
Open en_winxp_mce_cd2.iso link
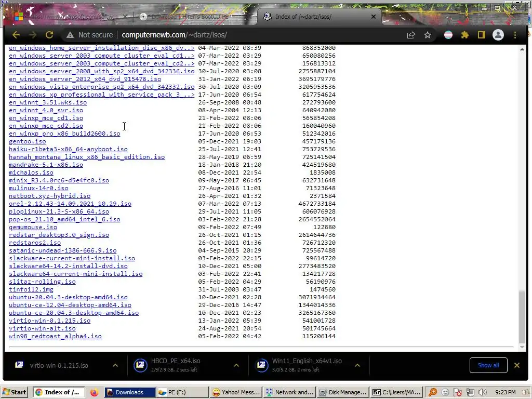point(46,126)
